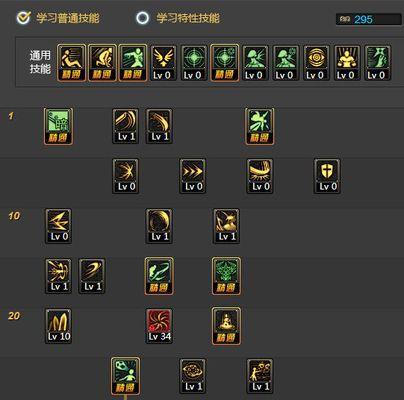Toggle the 学习普通技能 checkbox
The width and height of the screenshot is (404, 400).
pos(24,18)
